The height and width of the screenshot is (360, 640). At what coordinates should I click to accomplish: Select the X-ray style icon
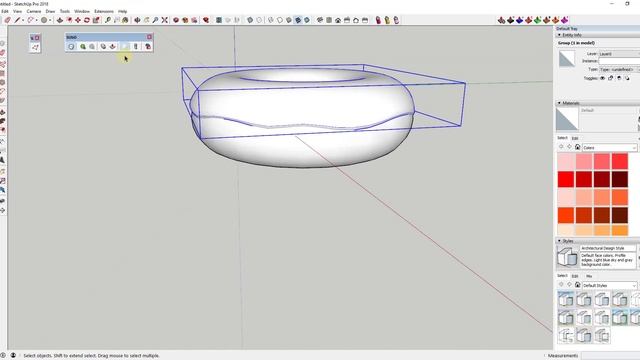click(x=250, y=20)
